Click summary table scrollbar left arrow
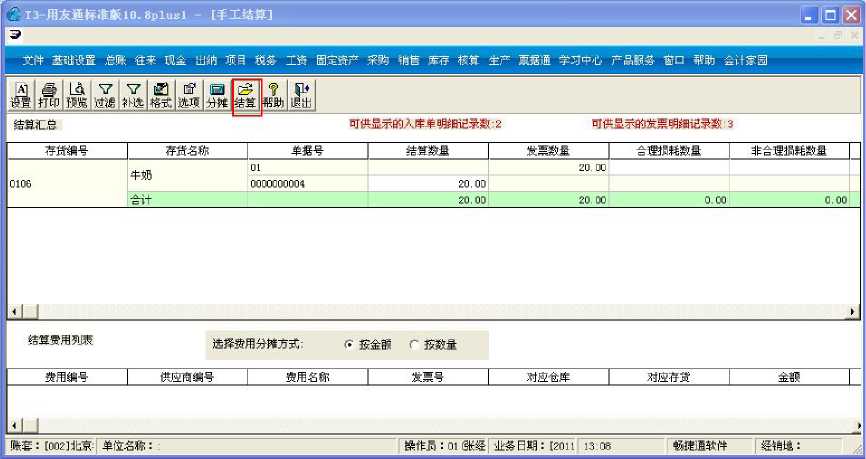This screenshot has width=866, height=459. (13, 312)
